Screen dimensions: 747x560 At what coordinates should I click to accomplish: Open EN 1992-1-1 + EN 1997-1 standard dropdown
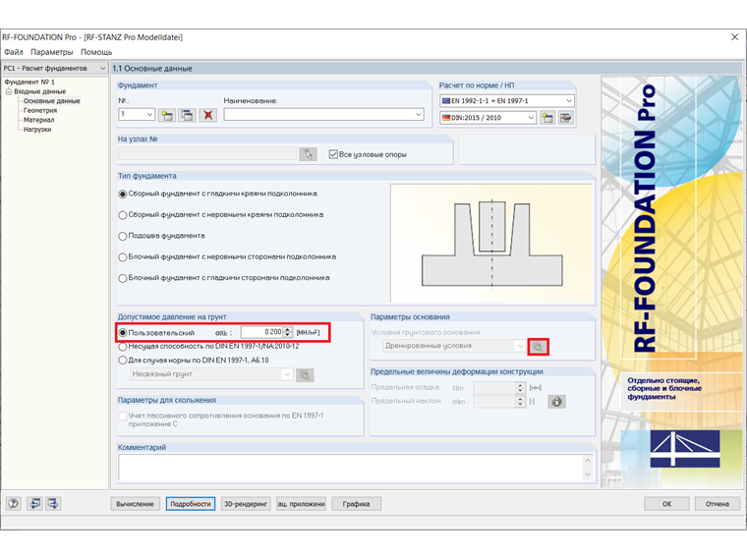(x=569, y=101)
